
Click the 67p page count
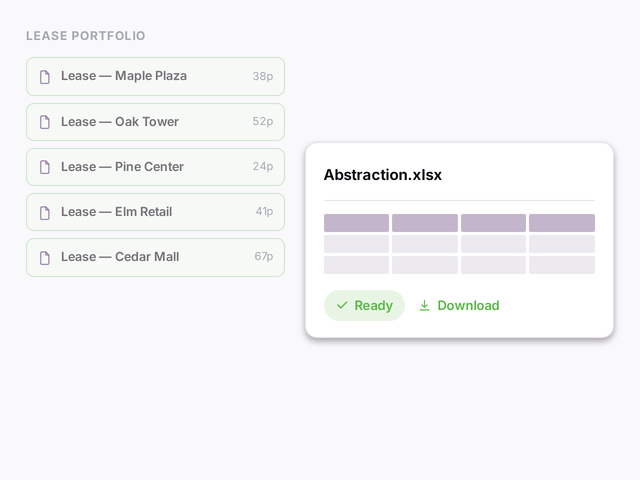(264, 256)
